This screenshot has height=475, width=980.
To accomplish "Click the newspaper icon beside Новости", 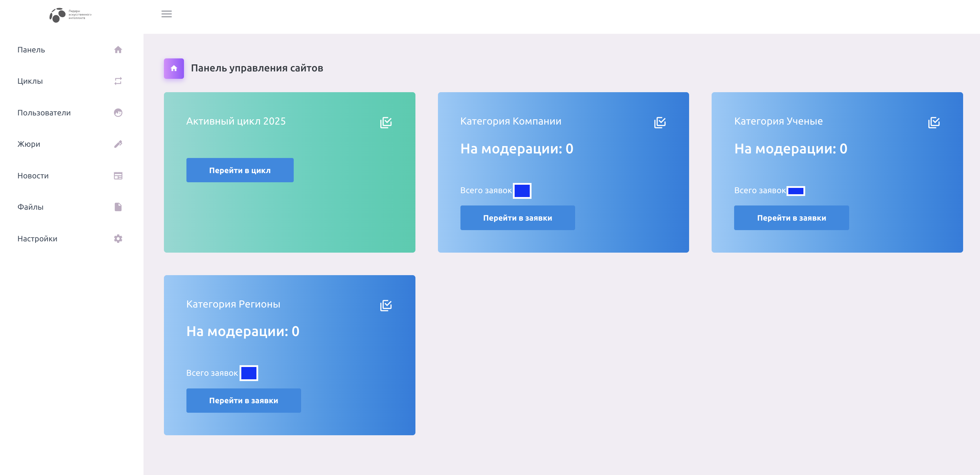I will point(118,176).
